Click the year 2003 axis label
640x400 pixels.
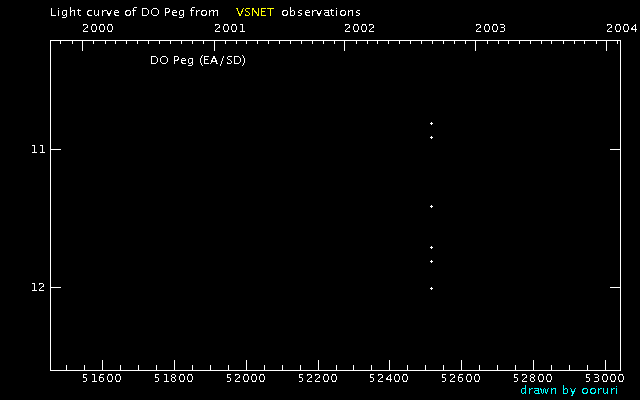click(x=491, y=28)
